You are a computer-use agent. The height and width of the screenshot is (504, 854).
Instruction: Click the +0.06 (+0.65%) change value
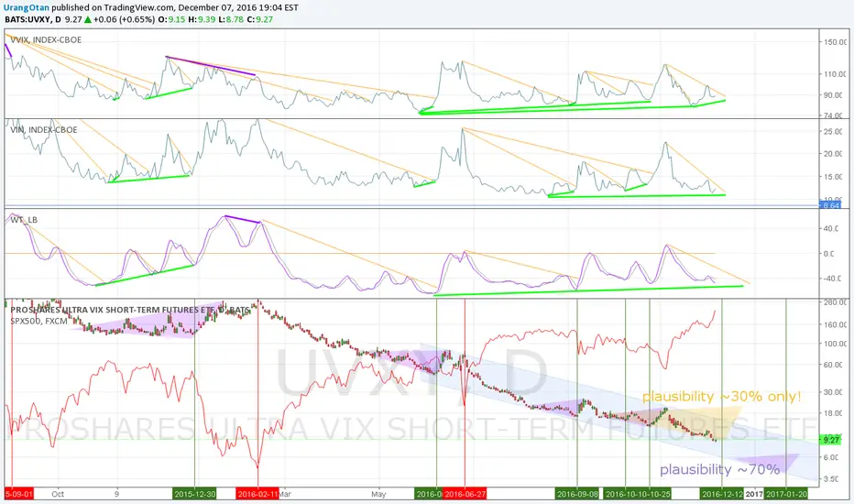125,19
